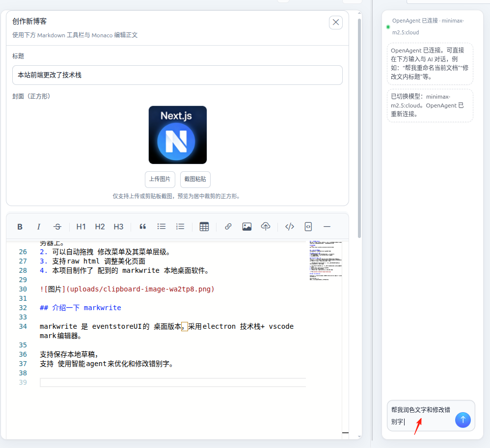Image resolution: width=490 pixels, height=448 pixels.
Task: Insert a numbered list
Action: pyautogui.click(x=180, y=227)
